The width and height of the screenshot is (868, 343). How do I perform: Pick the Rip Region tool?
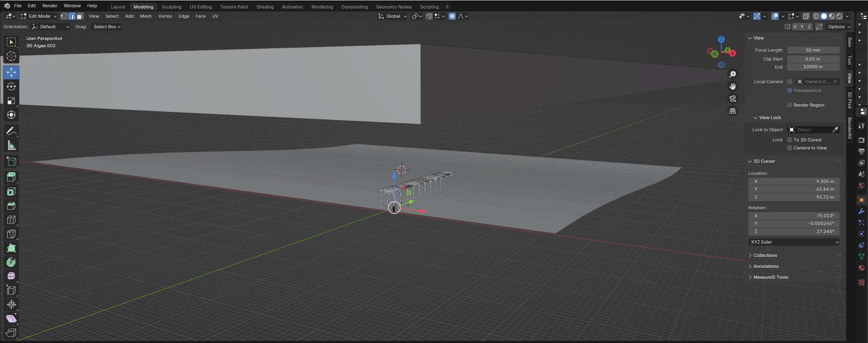pos(11,333)
